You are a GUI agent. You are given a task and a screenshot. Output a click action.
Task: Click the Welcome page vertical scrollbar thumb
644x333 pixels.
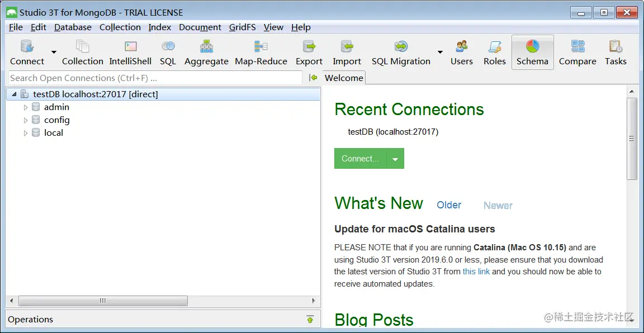click(x=632, y=139)
